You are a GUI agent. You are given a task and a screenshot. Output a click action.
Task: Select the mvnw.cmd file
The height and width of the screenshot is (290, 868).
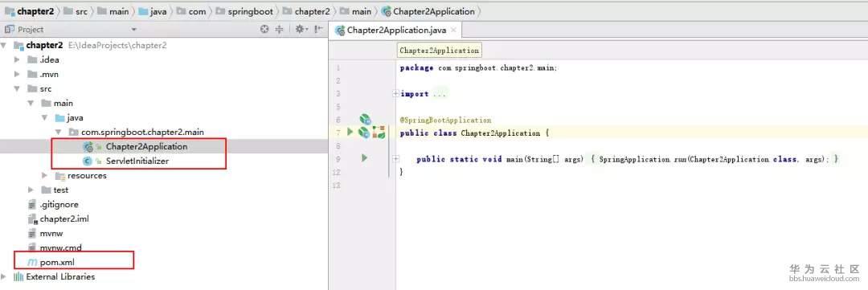coord(61,247)
